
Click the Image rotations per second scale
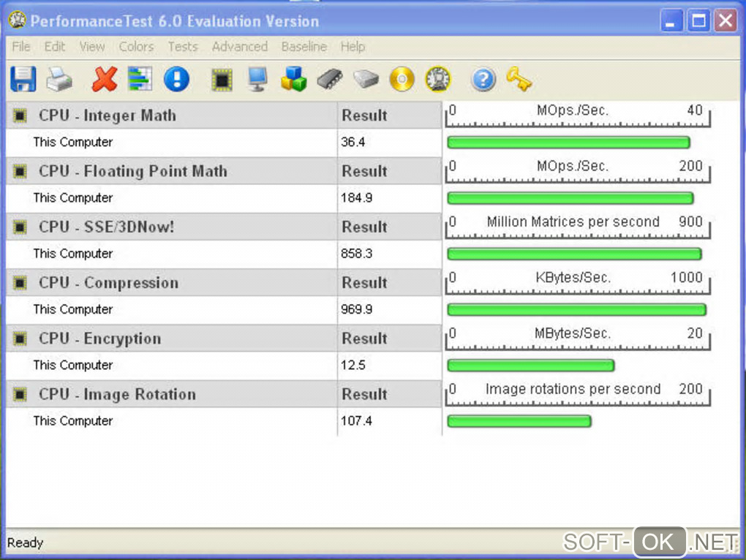click(578, 394)
